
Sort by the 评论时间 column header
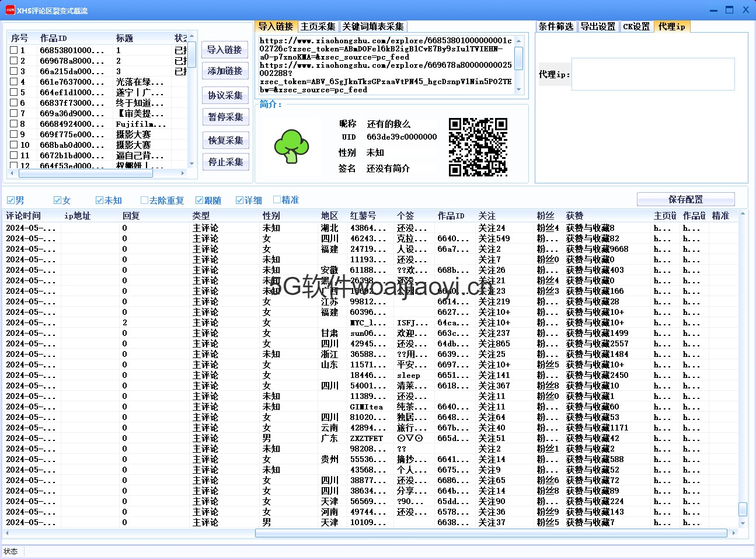tap(32, 216)
